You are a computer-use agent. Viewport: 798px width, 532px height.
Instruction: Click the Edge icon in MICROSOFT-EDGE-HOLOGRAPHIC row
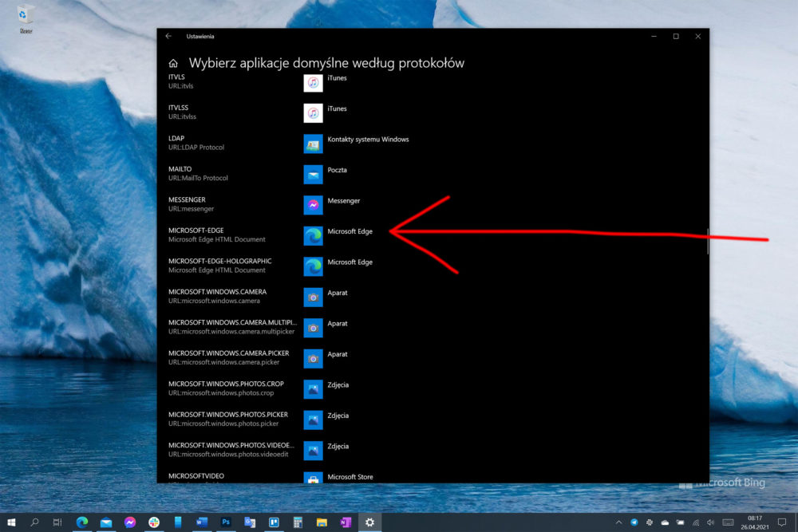pyautogui.click(x=313, y=266)
